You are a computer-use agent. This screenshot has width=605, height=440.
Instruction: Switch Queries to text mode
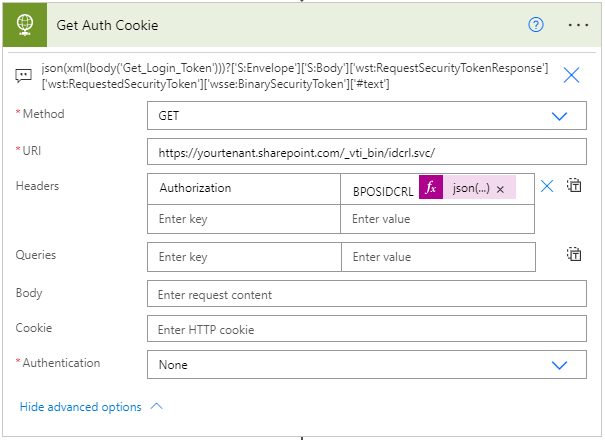tap(574, 255)
